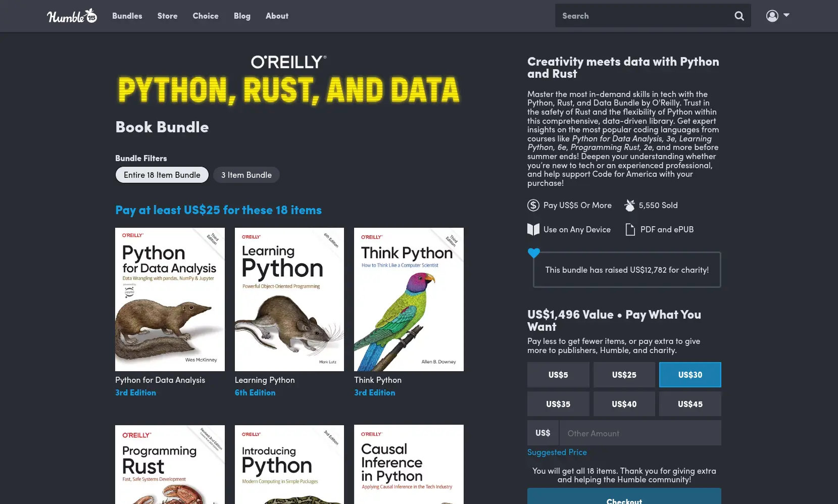Click the PDF and ePUB file icon

(x=630, y=229)
